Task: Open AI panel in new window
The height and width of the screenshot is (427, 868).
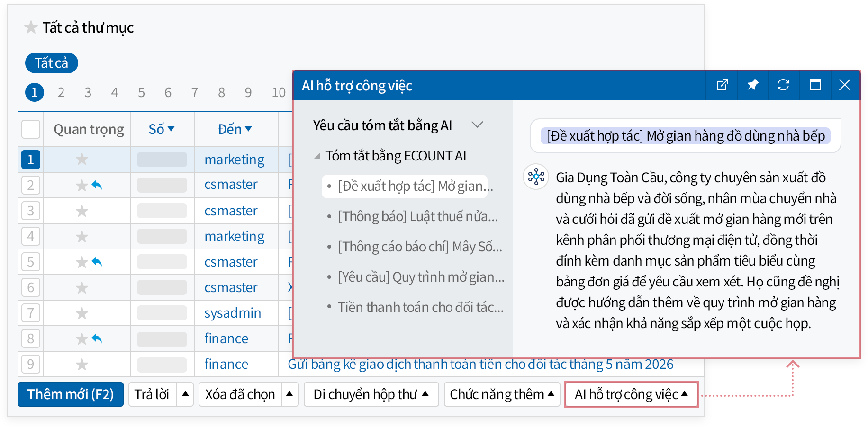Action: tap(722, 85)
